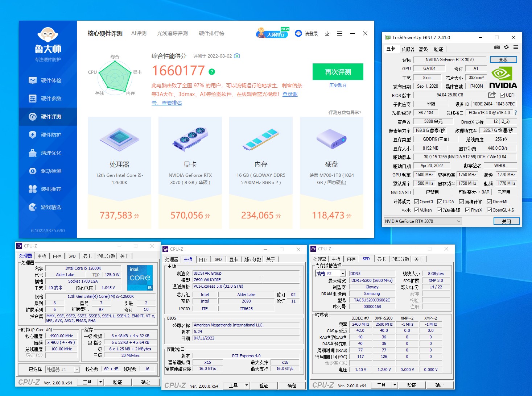The width and height of the screenshot is (532, 396).
Task: Open the NVIDIA GeForce RTX 3070 GPU dropdown
Action: (422, 221)
